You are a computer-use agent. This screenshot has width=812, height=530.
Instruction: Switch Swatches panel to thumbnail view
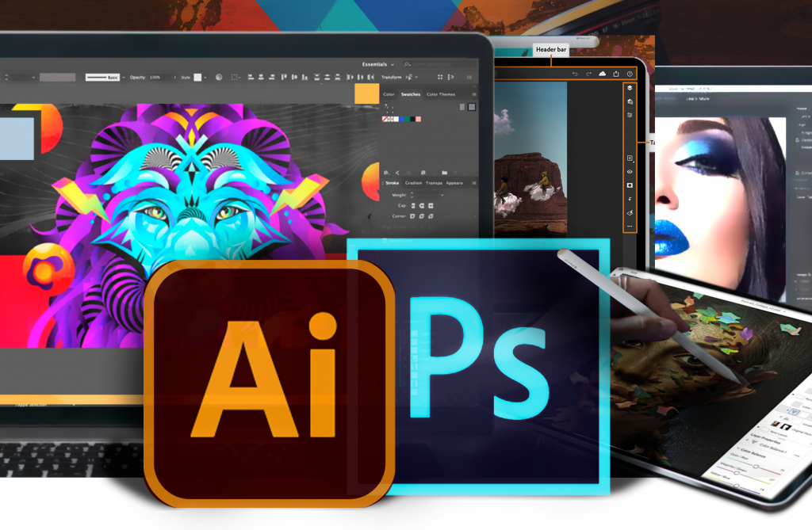coord(472,107)
